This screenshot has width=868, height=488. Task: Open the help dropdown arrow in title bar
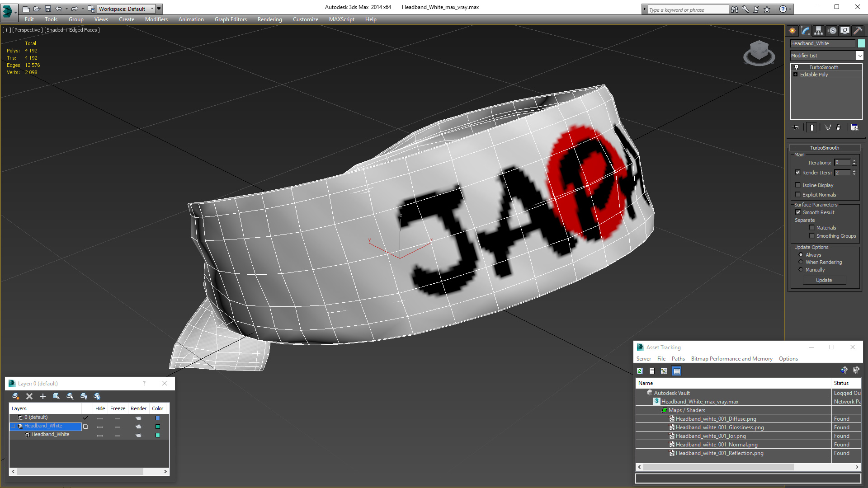tap(790, 9)
